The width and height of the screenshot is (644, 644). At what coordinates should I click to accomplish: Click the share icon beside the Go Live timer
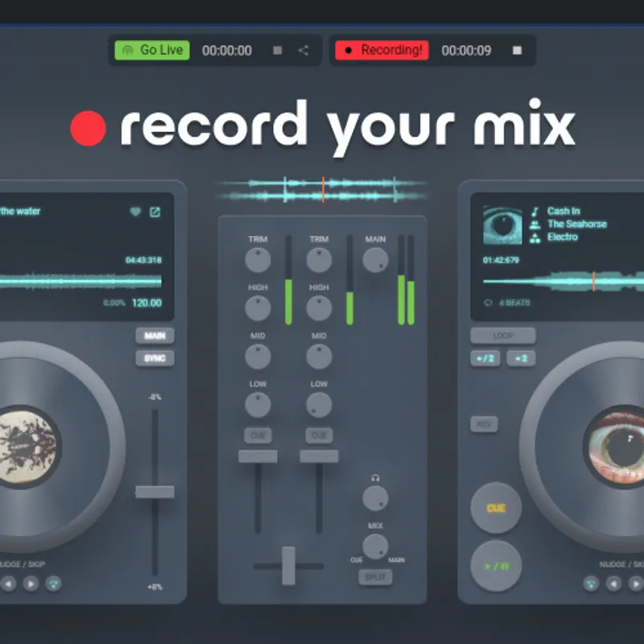pyautogui.click(x=303, y=51)
